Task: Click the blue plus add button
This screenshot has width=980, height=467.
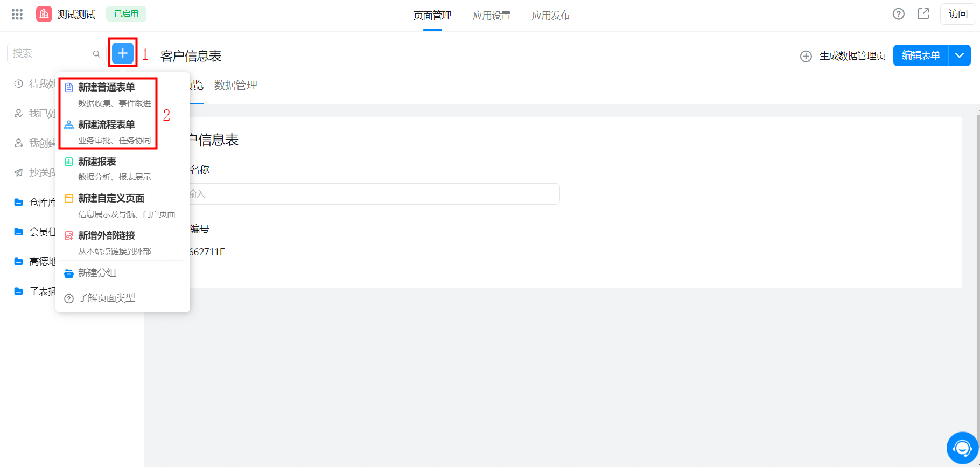Action: tap(123, 53)
